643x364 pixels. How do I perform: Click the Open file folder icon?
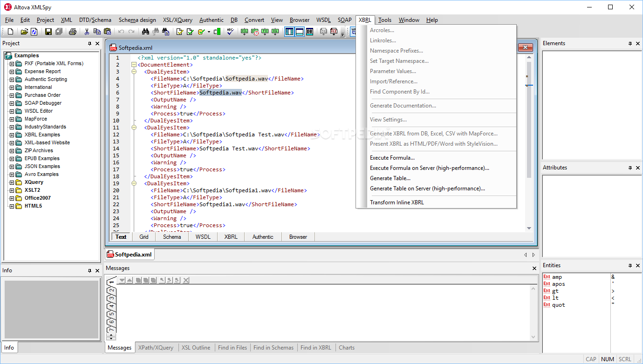tap(24, 32)
